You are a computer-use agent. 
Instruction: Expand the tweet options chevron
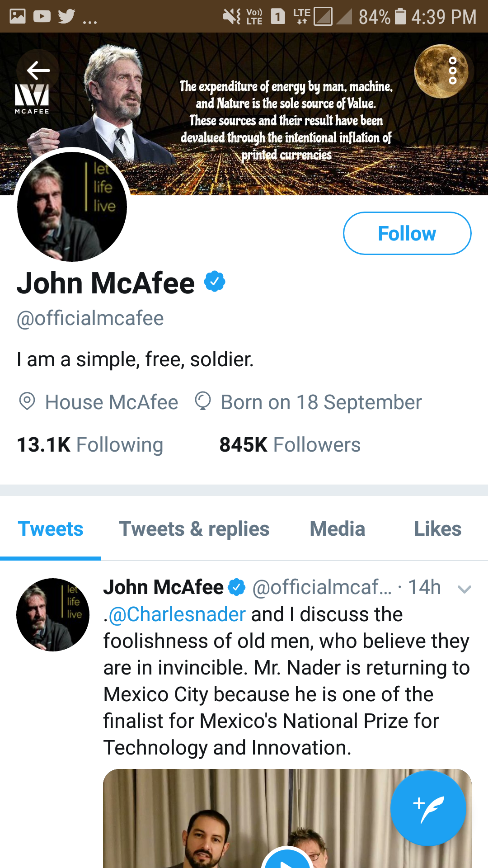click(x=464, y=589)
